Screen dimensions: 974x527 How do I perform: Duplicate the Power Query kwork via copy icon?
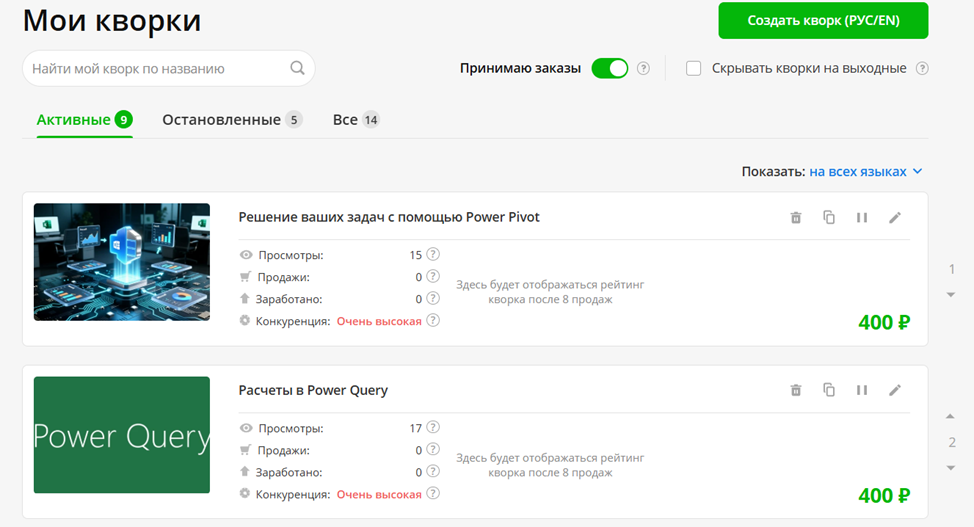coord(829,390)
